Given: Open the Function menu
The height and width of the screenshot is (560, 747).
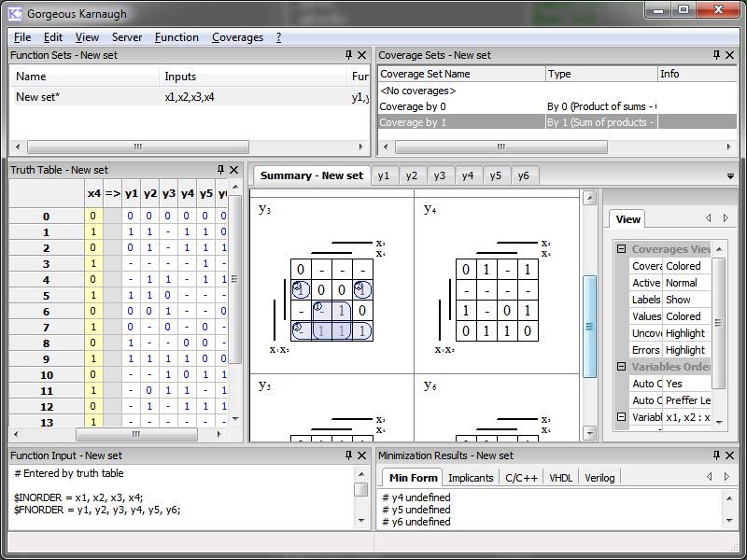Looking at the screenshot, I should click(176, 37).
